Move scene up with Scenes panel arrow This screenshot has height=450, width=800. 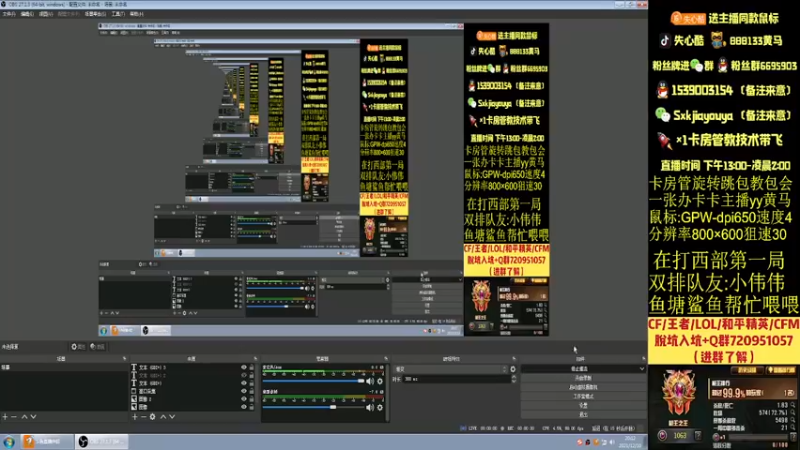(x=24, y=417)
